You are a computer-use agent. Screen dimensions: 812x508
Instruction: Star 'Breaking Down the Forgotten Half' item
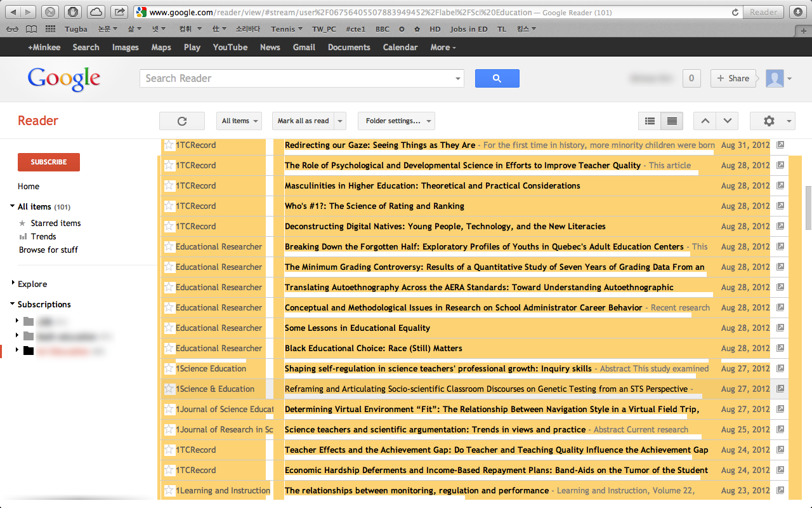tap(169, 246)
